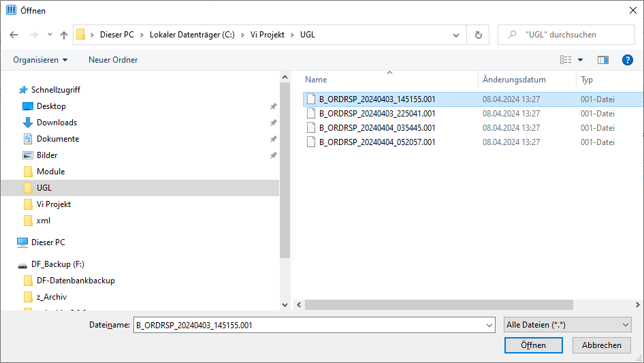Select file B_ORDRSP_20240403_145155.001

pos(473,99)
